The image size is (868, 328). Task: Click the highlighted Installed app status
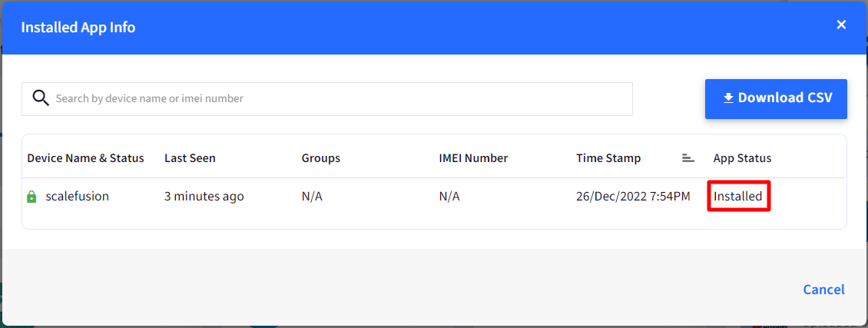[x=738, y=197]
